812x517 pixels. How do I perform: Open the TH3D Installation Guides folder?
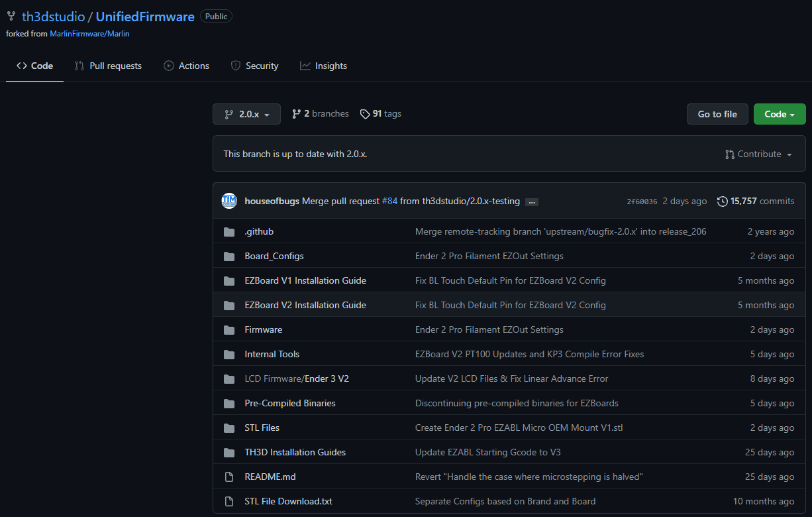point(295,453)
